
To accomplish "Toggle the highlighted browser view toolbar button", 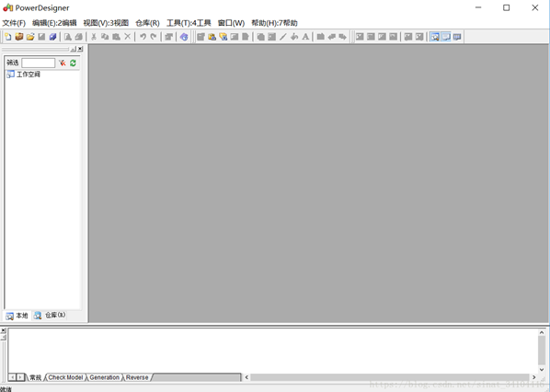I will [435, 37].
